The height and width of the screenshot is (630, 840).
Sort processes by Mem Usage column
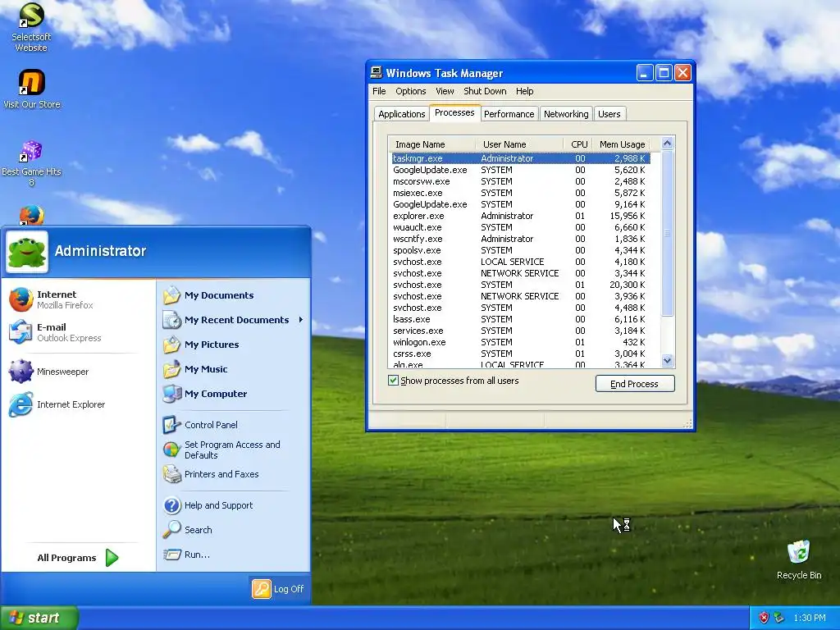click(622, 144)
